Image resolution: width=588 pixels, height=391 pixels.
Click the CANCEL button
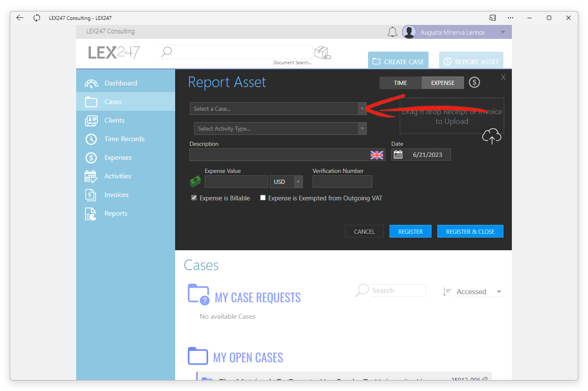coord(364,232)
